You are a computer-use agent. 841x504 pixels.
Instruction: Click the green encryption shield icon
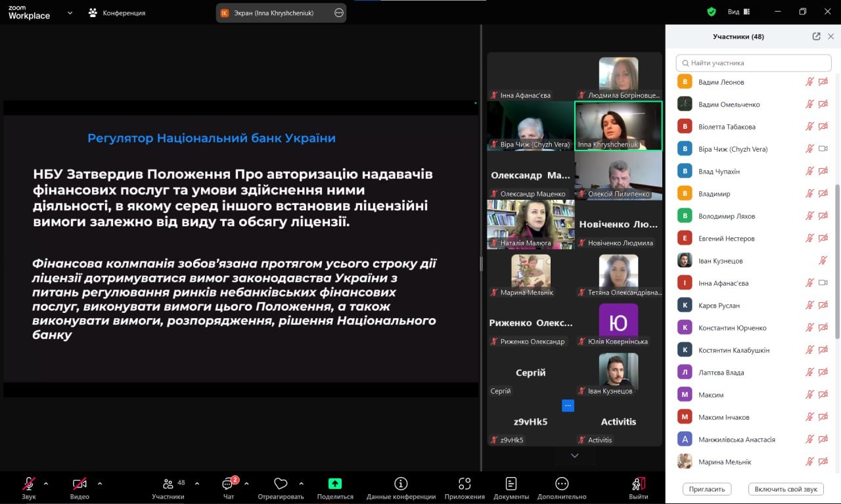[712, 12]
